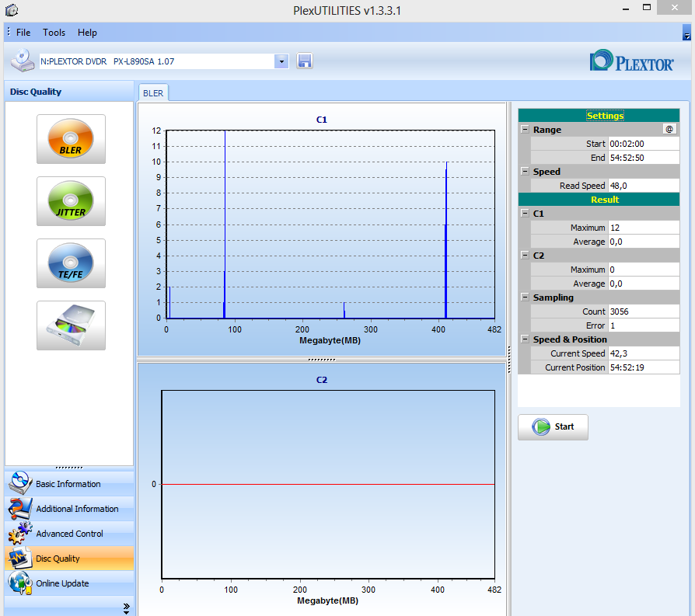Collapse the Speed section
This screenshot has width=695, height=616.
[x=525, y=171]
